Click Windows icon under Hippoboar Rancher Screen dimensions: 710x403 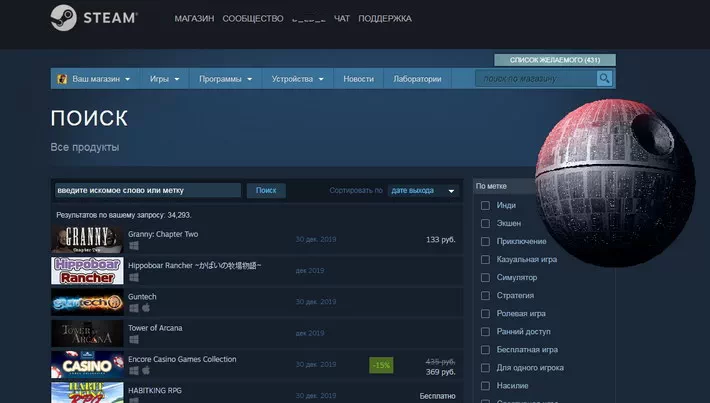pos(134,277)
